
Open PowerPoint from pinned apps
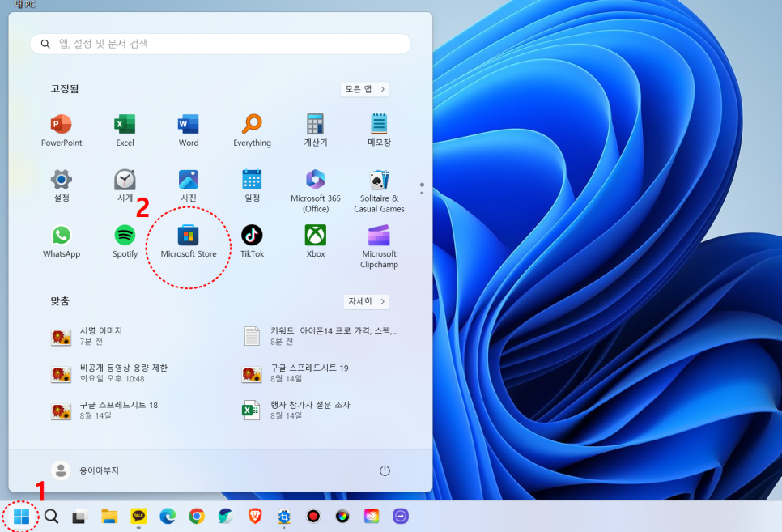pyautogui.click(x=62, y=130)
